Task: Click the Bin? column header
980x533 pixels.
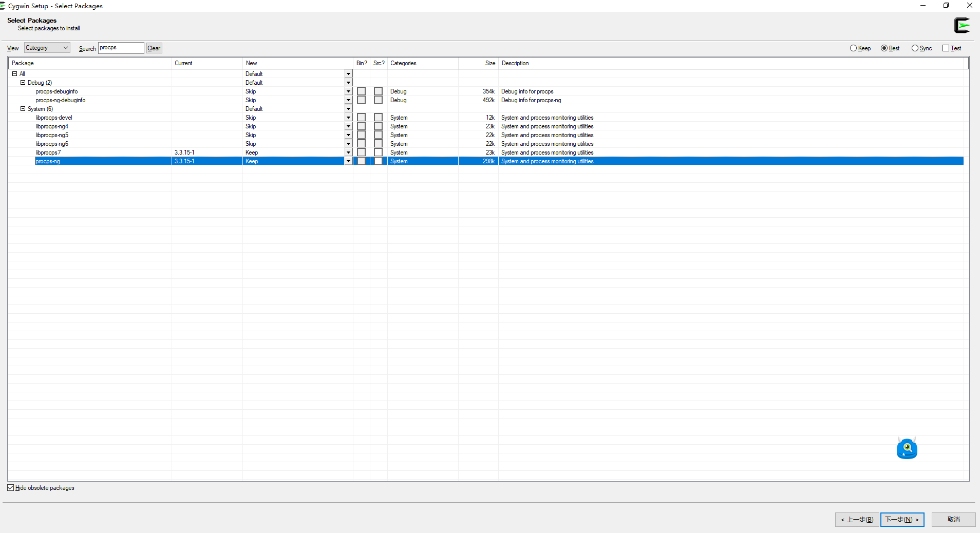Action: coord(362,63)
